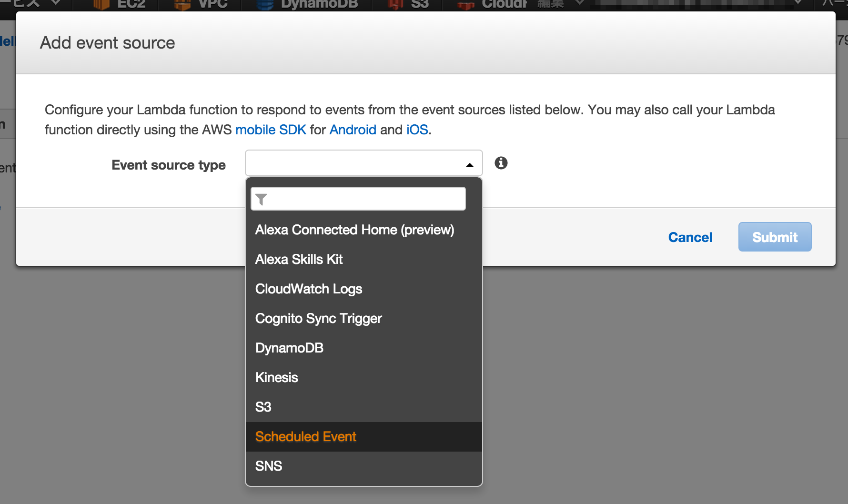Click the funnel filter icon in the search box
Image resolution: width=848 pixels, height=504 pixels.
tap(261, 199)
